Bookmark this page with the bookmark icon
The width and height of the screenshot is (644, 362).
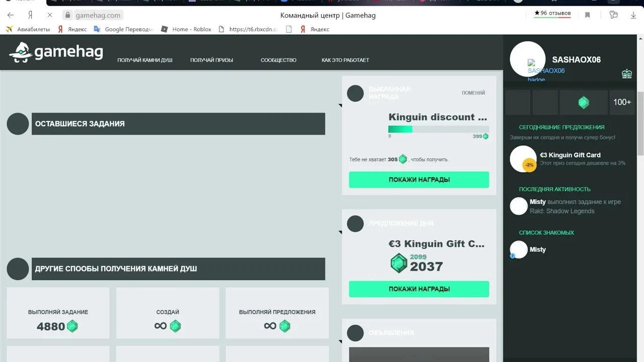coord(587,15)
